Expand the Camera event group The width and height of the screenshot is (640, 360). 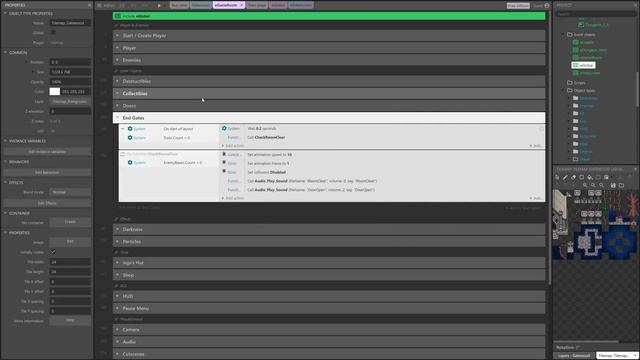point(117,329)
